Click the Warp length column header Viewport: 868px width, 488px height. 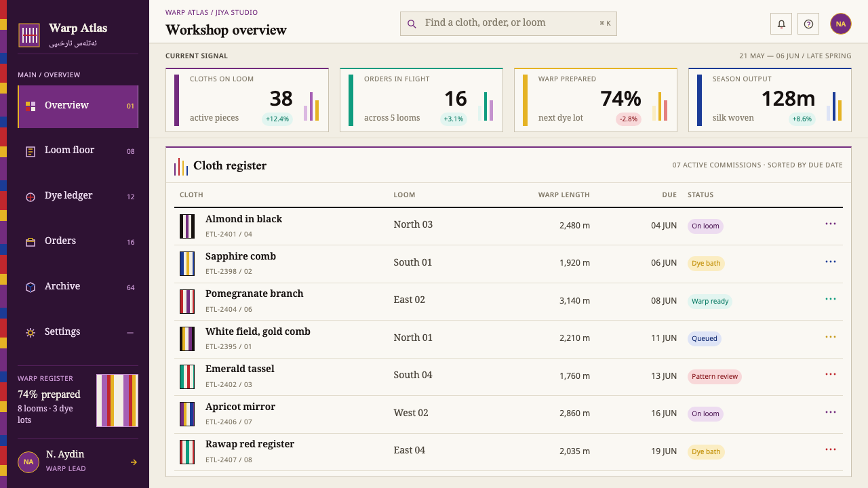[x=564, y=195]
